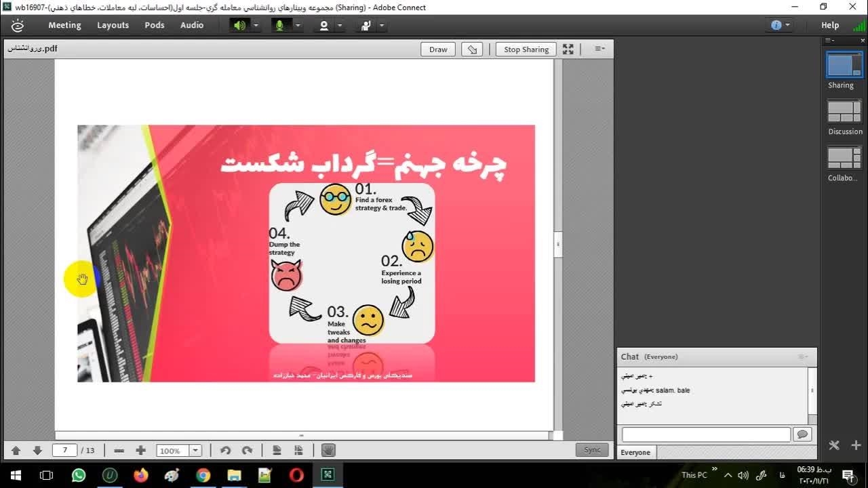Viewport: 868px width, 488px height.
Task: Expand the microphone options dropdown arrow
Action: (297, 25)
